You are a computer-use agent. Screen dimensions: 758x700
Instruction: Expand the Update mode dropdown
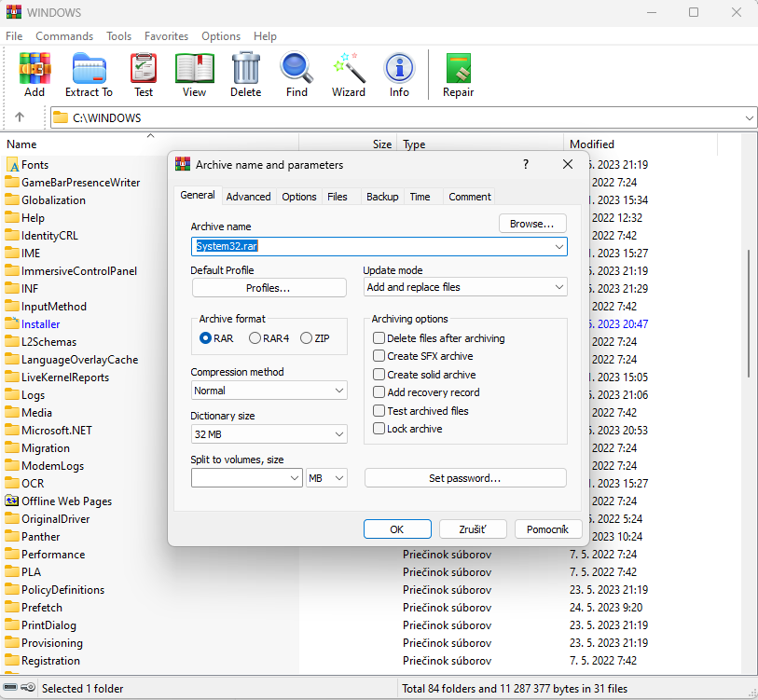[464, 287]
